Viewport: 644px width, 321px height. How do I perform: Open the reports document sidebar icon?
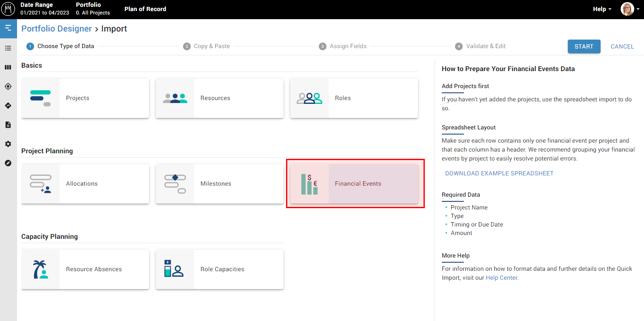click(x=8, y=125)
